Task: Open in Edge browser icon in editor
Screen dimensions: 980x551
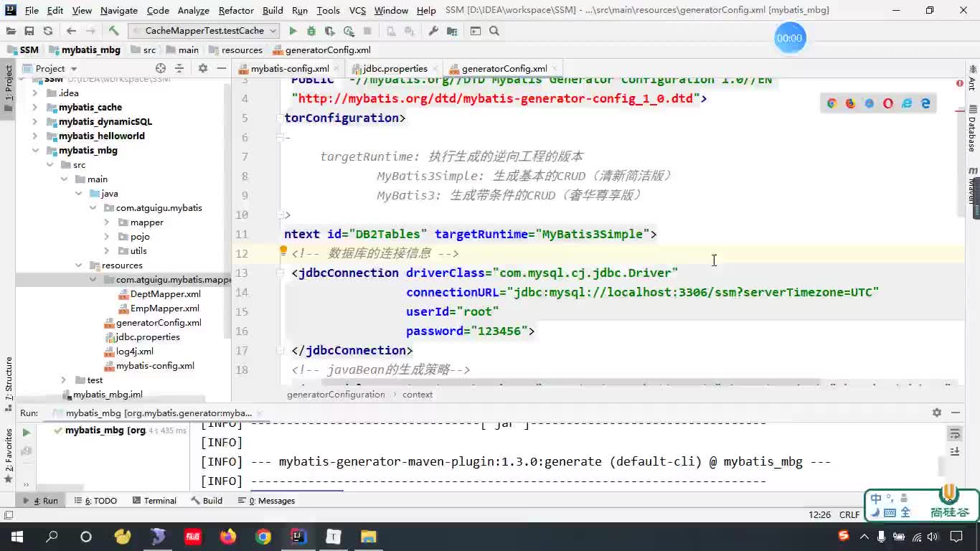Action: 925,103
